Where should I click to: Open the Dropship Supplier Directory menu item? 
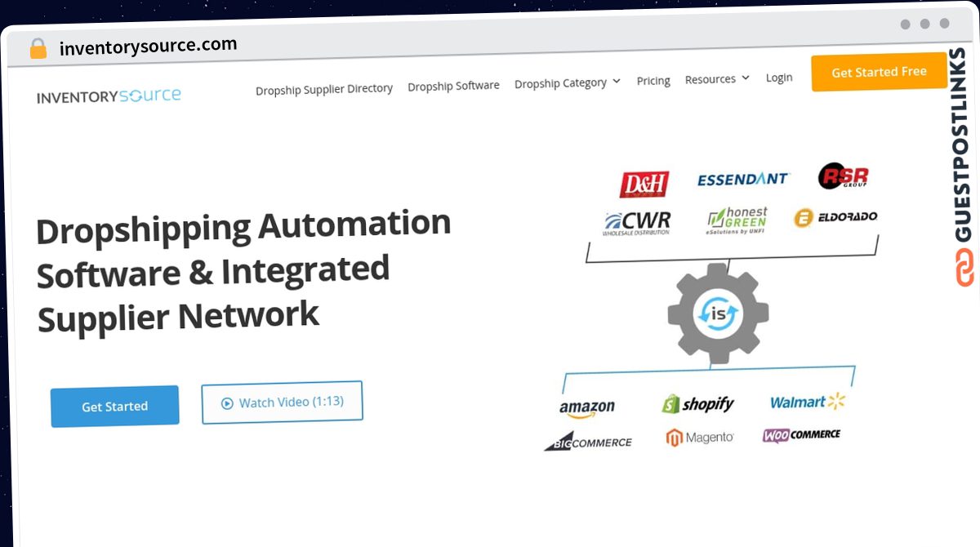pos(324,89)
